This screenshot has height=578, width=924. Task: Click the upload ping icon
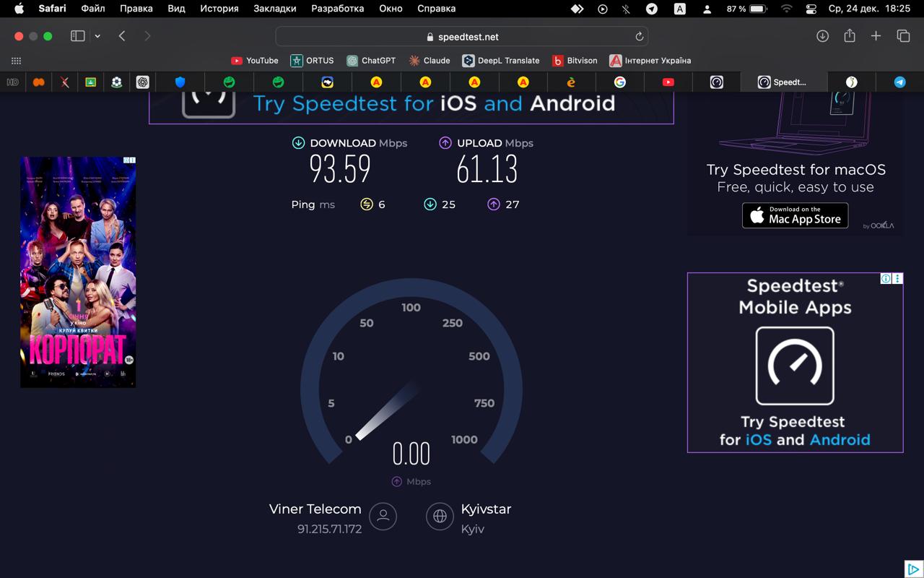(494, 204)
